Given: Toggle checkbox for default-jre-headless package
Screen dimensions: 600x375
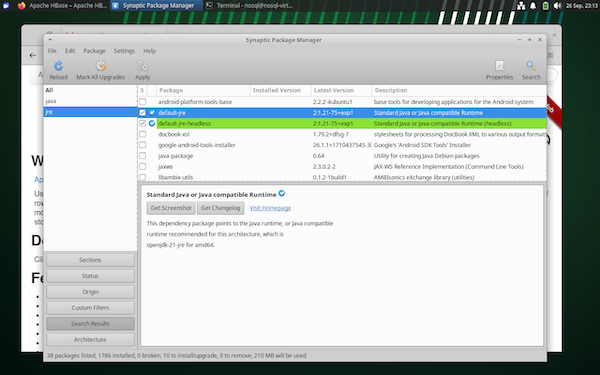Looking at the screenshot, I should (x=142, y=123).
